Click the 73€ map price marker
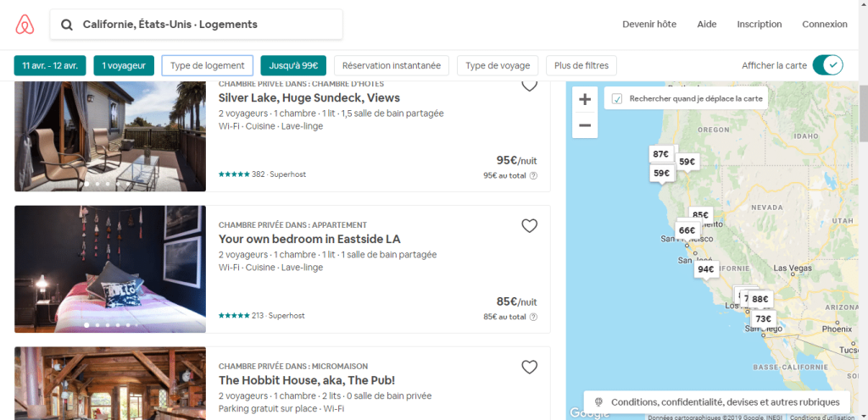Screen dimensions: 868x420 (x=764, y=319)
